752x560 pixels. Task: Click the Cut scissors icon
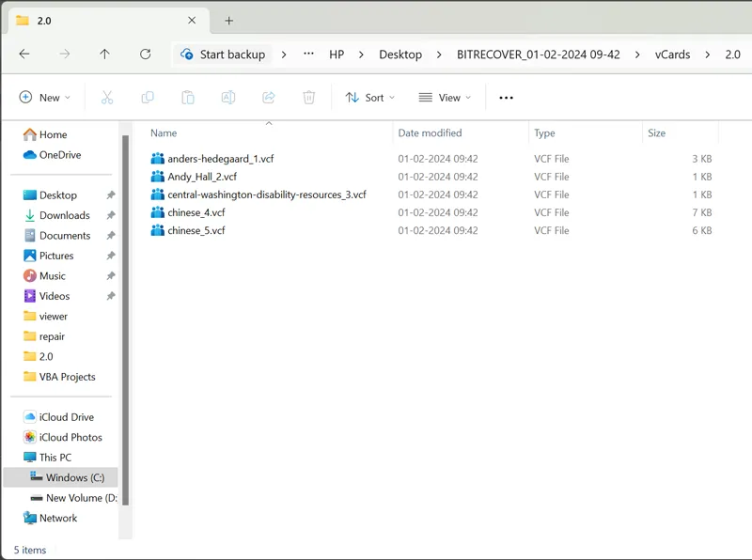click(x=107, y=98)
